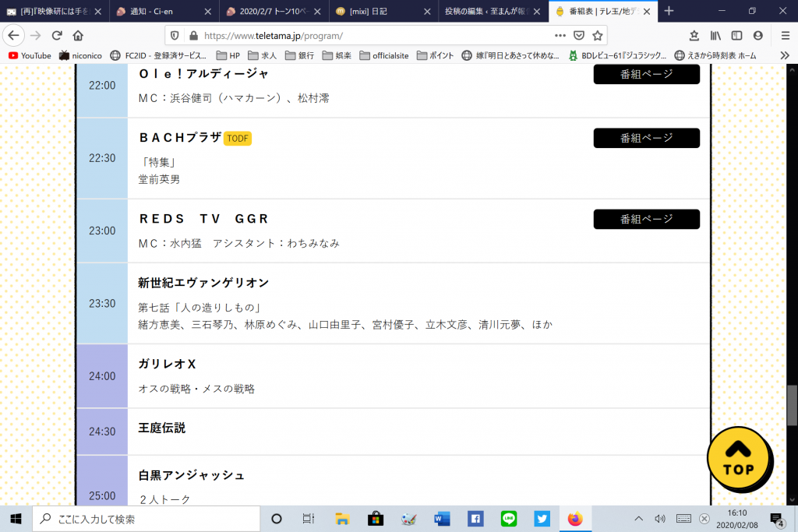Close the Ci-en notification tab
The width and height of the screenshot is (798, 532).
pos(207,11)
